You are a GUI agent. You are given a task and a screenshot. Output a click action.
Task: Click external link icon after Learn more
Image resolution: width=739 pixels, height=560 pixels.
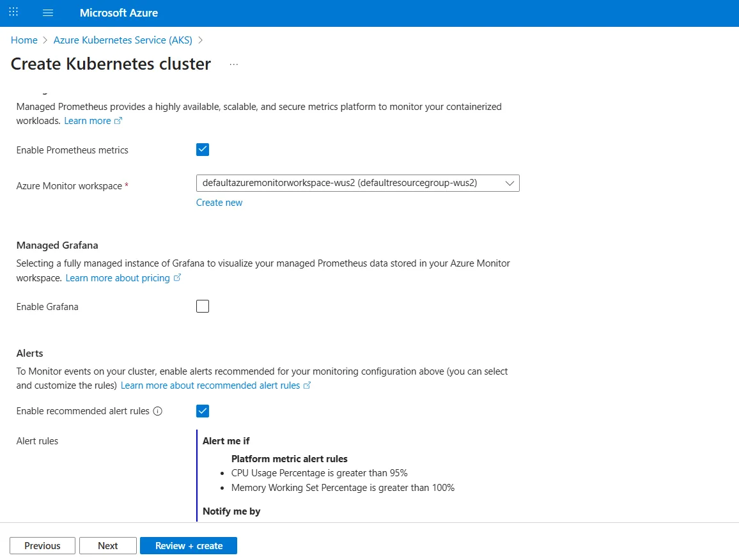[x=118, y=121]
